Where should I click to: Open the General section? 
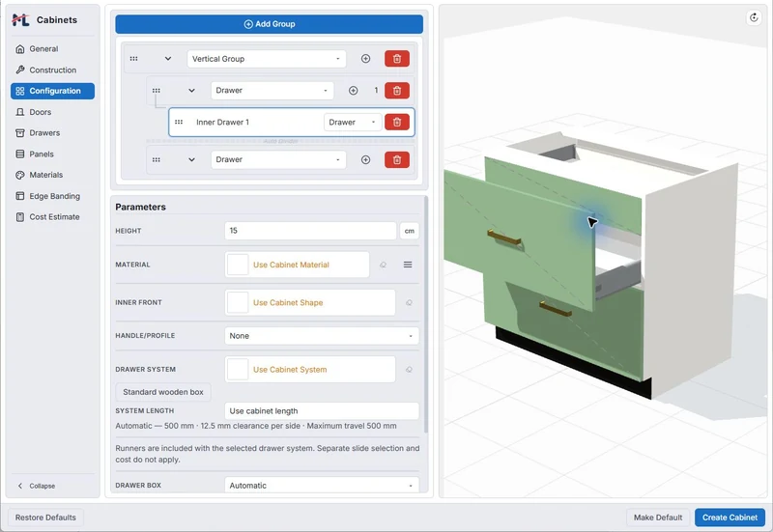53,49
